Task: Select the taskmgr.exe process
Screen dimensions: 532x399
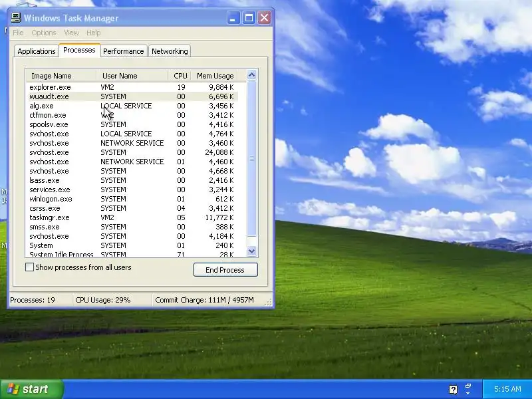Action: tap(132, 217)
